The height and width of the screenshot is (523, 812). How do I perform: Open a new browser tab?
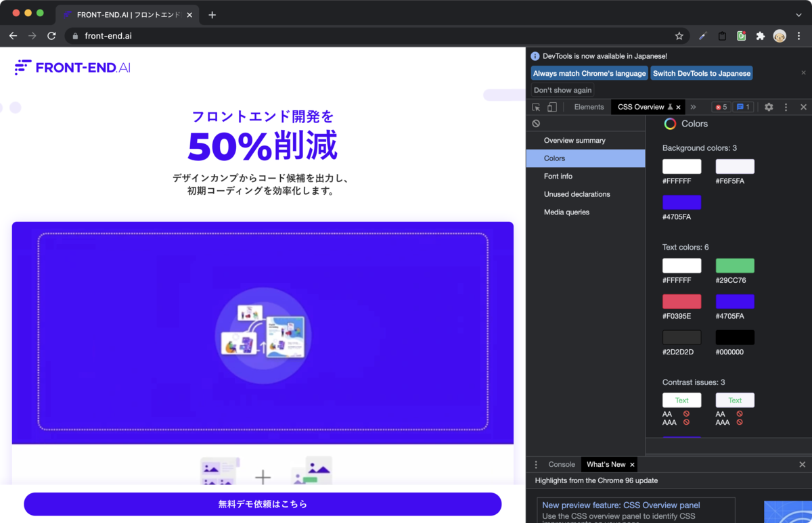click(212, 15)
